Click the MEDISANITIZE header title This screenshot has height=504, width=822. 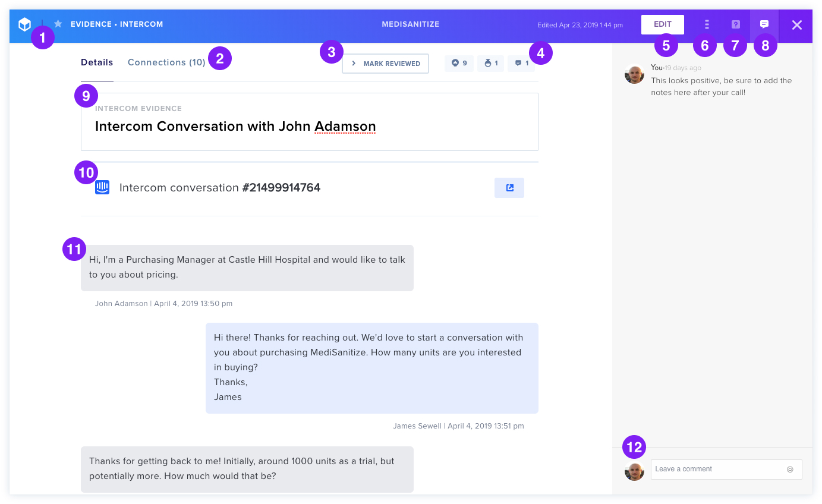coord(411,24)
